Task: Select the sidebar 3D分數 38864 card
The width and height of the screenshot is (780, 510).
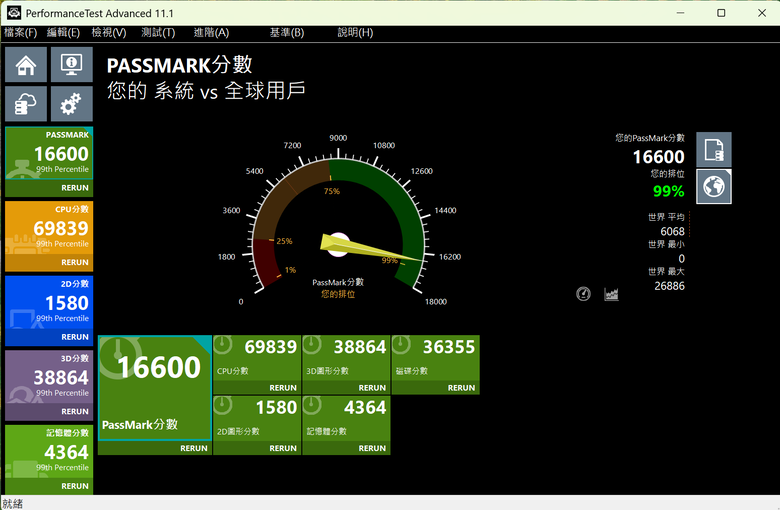Action: (49, 377)
